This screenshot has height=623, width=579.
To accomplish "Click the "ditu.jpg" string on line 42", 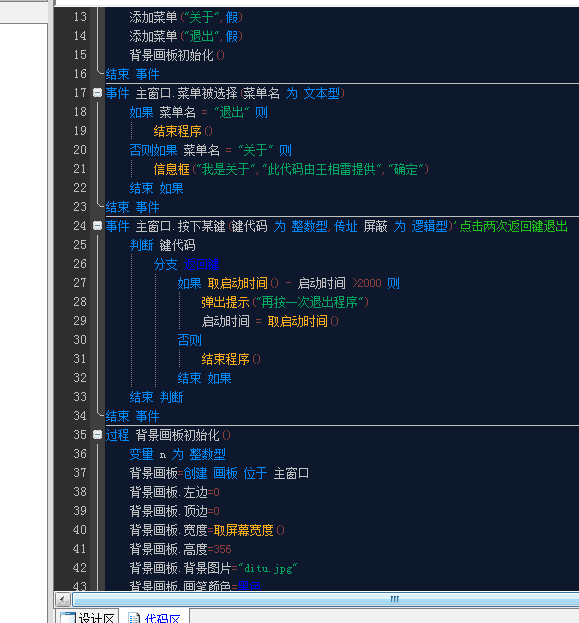I will coord(267,568).
